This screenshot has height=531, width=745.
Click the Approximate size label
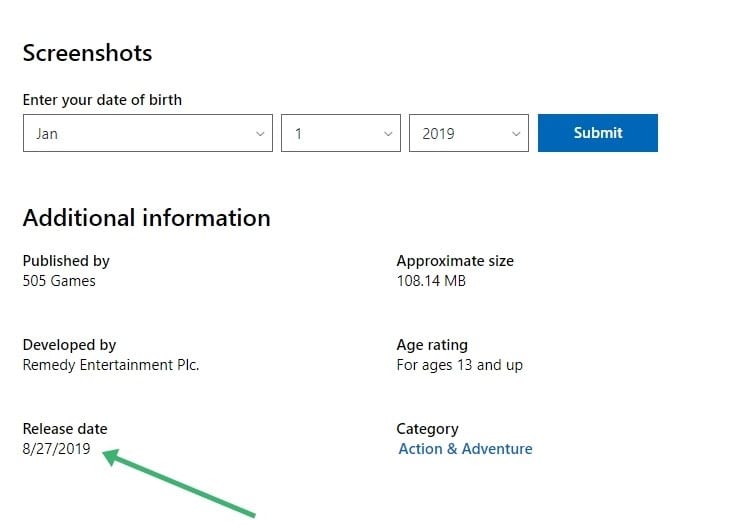tap(455, 261)
